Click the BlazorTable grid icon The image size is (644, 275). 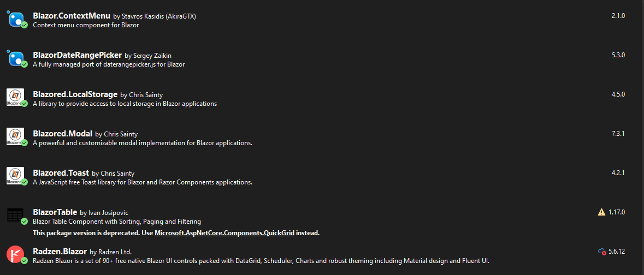click(x=16, y=215)
